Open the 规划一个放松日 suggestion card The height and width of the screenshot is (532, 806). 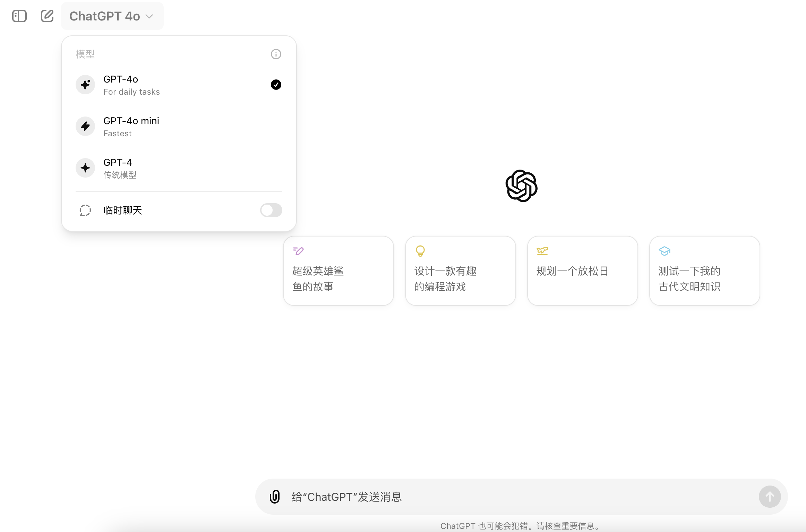click(583, 271)
